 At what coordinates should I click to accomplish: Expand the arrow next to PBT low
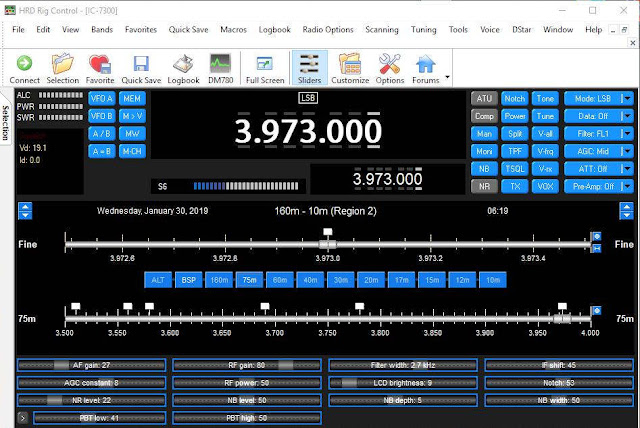click(23, 418)
